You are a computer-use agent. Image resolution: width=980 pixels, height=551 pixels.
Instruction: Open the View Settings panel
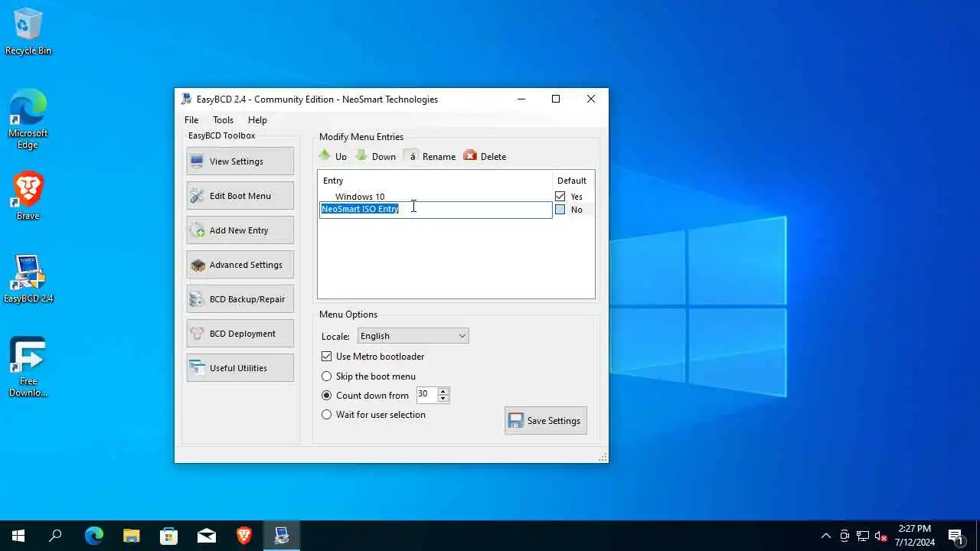pyautogui.click(x=240, y=161)
